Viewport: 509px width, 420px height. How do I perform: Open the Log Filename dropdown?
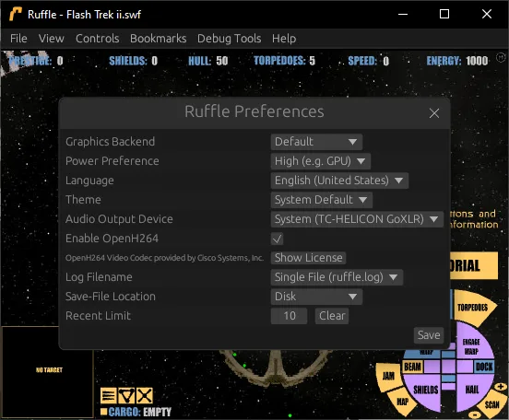point(337,277)
